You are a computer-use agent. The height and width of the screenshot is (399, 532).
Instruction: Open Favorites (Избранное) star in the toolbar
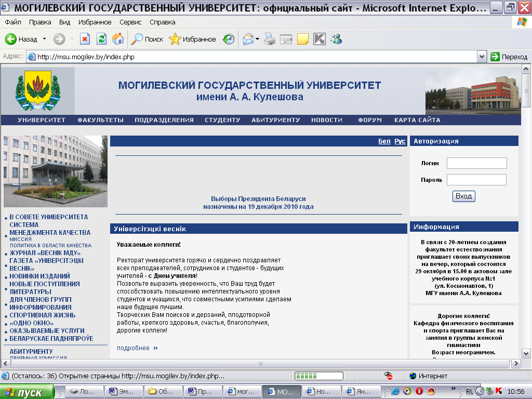click(x=192, y=39)
